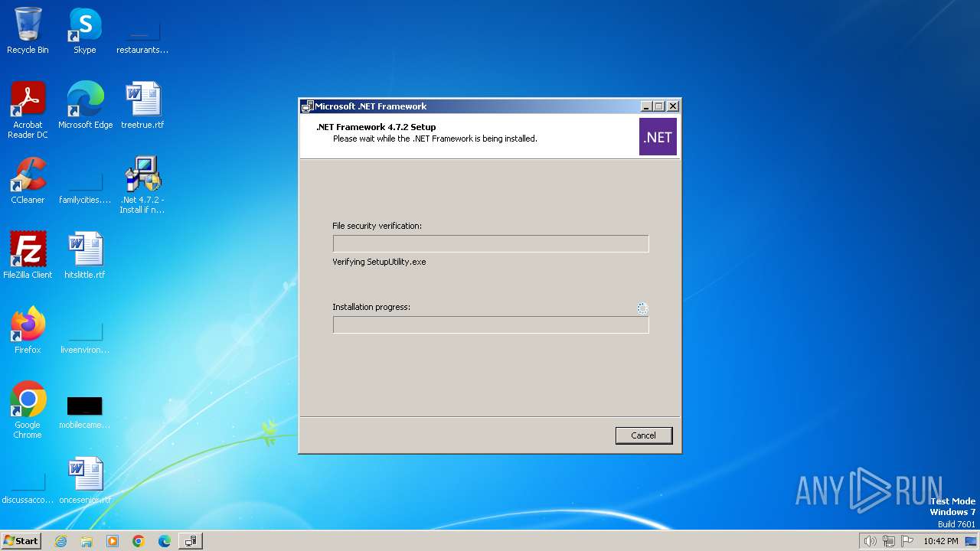Image resolution: width=980 pixels, height=551 pixels.
Task: Select hitslittle.rtf document icon
Action: 85,256
